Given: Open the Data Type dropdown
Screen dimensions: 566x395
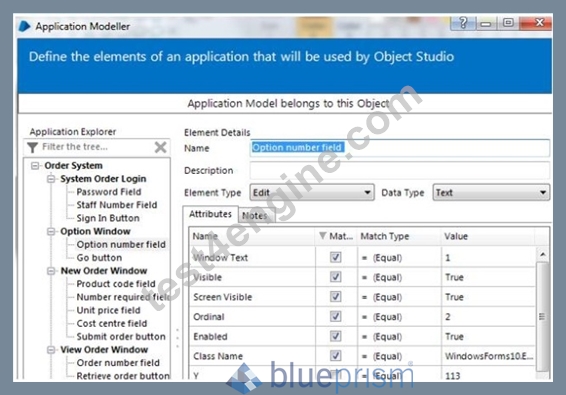Looking at the screenshot, I should click(491, 192).
